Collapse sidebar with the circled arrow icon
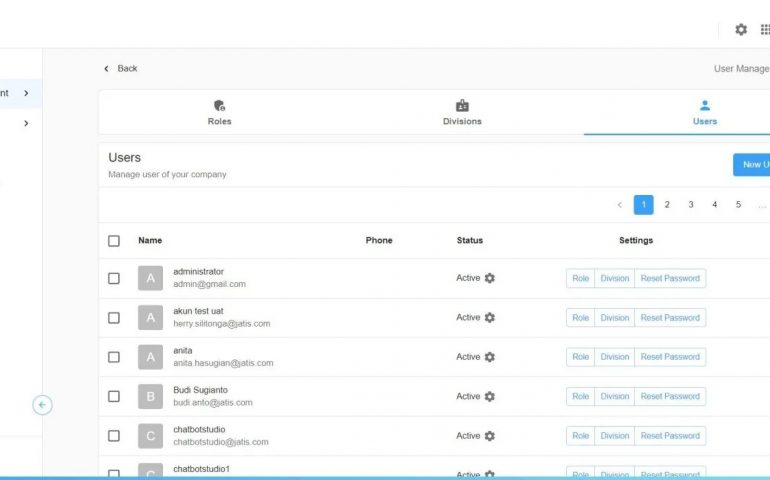Screen dimensions: 770x480 pyautogui.click(x=42, y=405)
